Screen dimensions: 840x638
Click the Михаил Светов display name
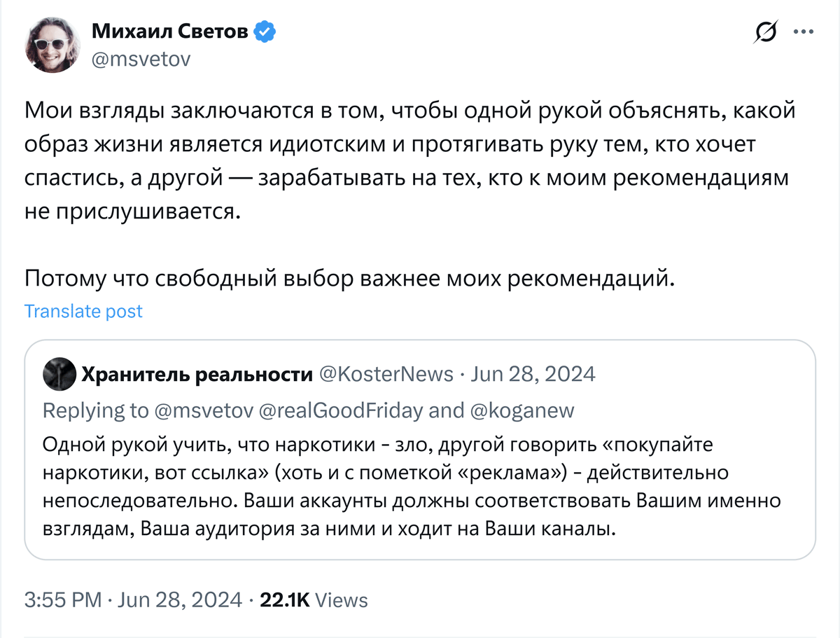point(170,32)
